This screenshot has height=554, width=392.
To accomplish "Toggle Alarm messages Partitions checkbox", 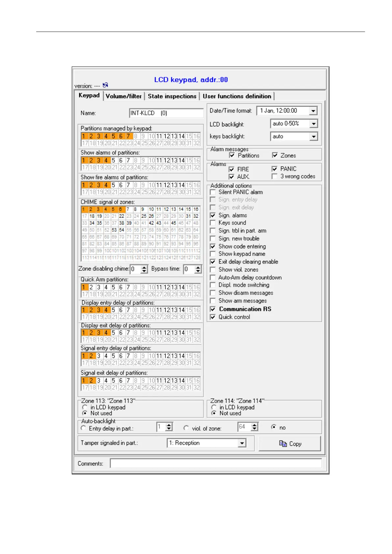I will 232,155.
